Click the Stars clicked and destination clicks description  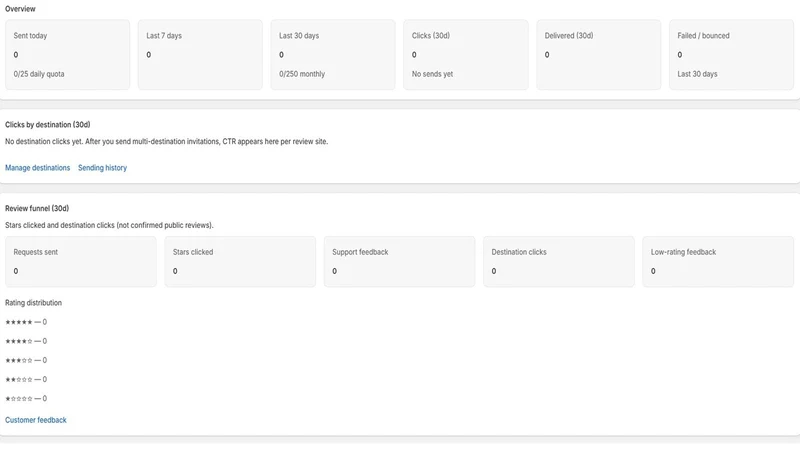pos(109,225)
